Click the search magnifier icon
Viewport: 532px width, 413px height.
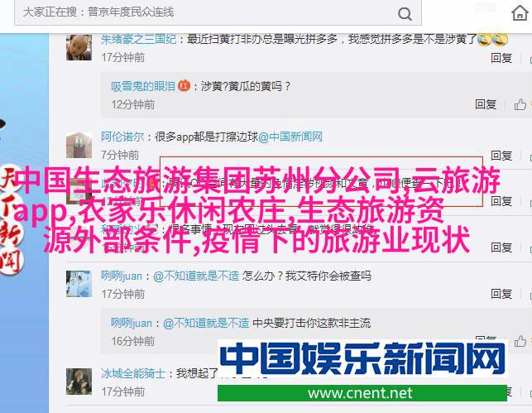pyautogui.click(x=405, y=14)
